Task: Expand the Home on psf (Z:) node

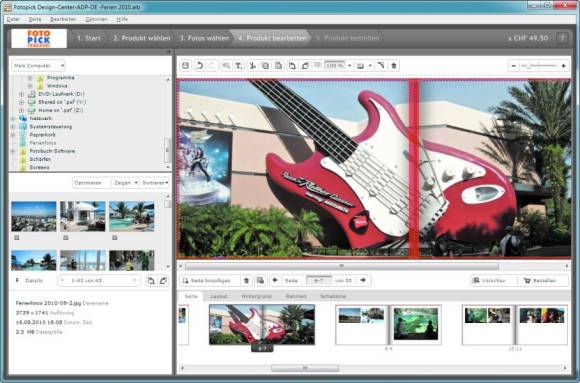Action: pyautogui.click(x=21, y=110)
